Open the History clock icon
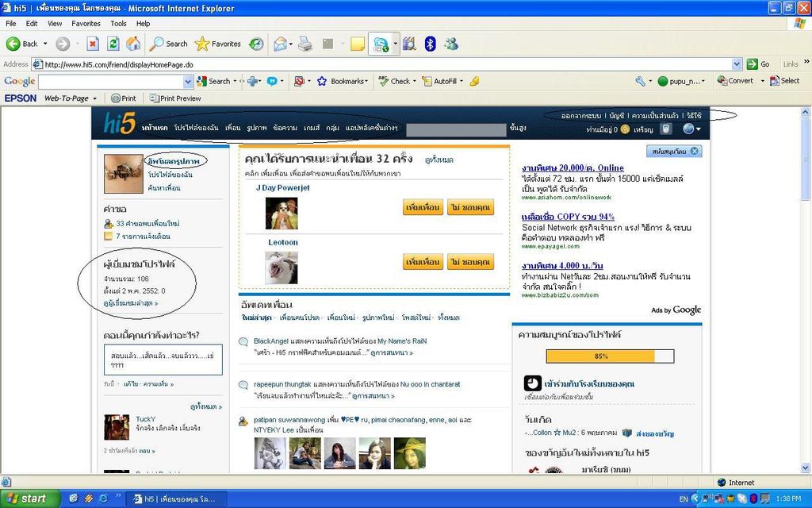The height and width of the screenshot is (508, 812). pos(256,44)
